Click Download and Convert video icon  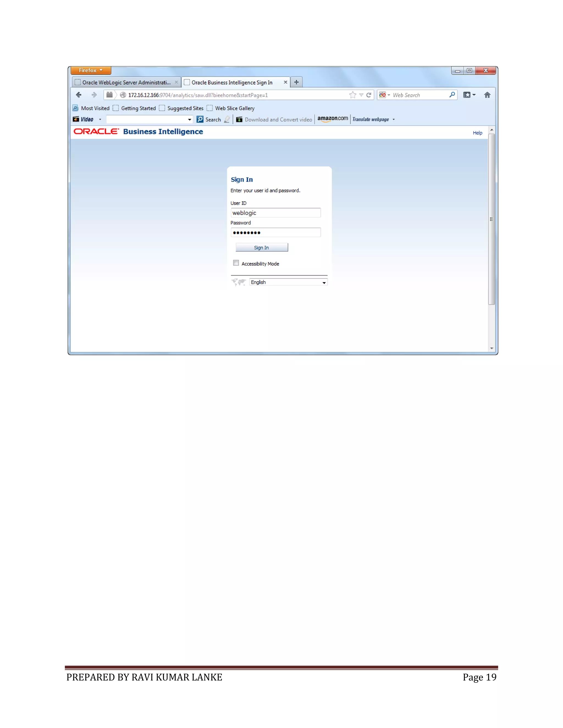pos(239,120)
